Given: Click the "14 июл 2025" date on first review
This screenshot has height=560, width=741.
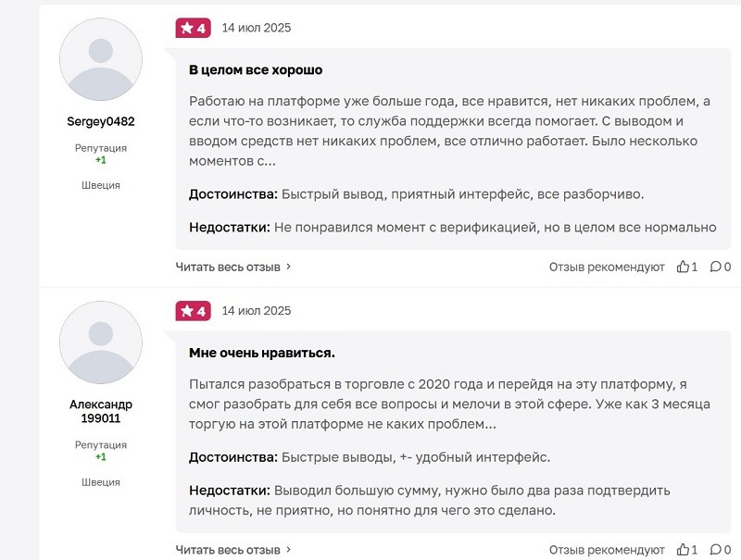Looking at the screenshot, I should (x=257, y=28).
